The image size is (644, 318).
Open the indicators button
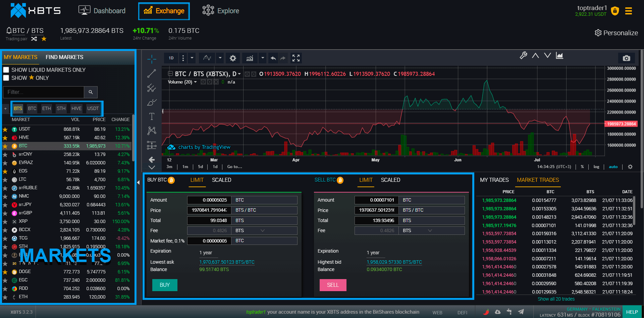click(x=250, y=58)
